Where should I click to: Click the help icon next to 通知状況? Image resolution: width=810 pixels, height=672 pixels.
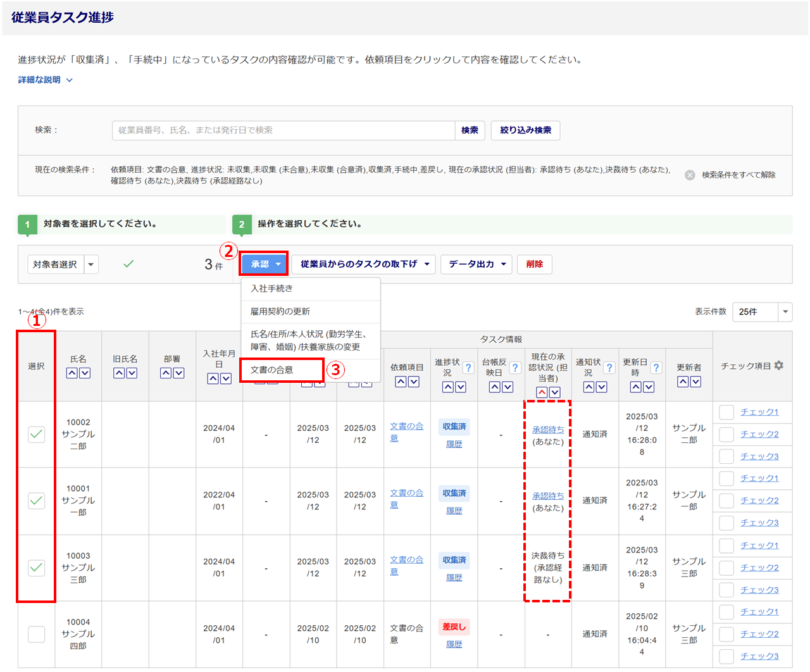(x=609, y=368)
